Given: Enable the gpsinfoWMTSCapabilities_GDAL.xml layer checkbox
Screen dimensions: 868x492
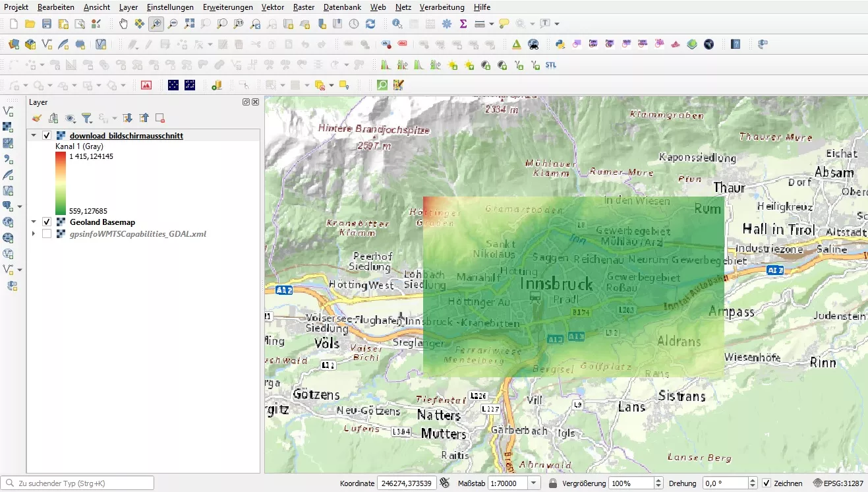Looking at the screenshot, I should (x=47, y=233).
